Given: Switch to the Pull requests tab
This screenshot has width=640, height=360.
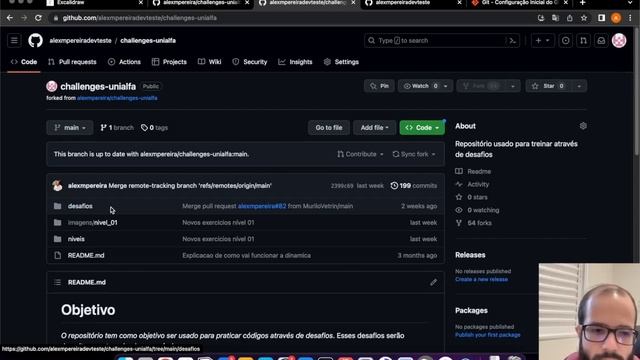Looking at the screenshot, I should point(72,62).
